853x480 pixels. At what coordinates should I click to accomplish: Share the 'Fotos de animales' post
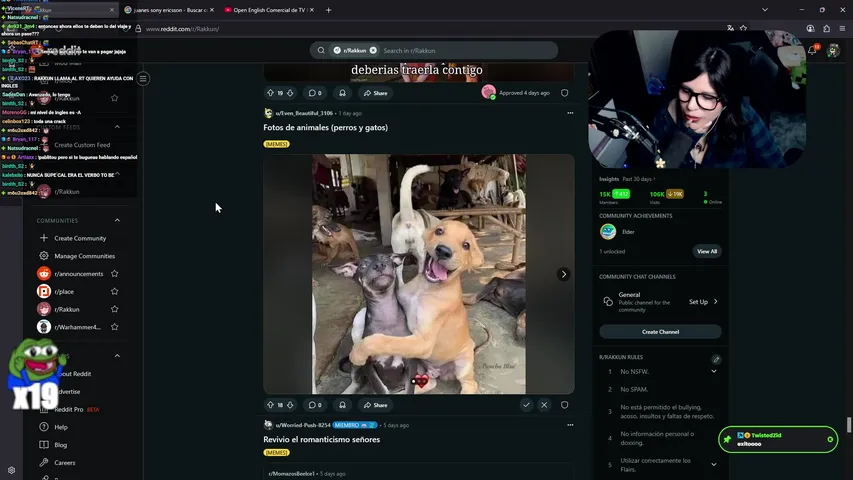(376, 405)
